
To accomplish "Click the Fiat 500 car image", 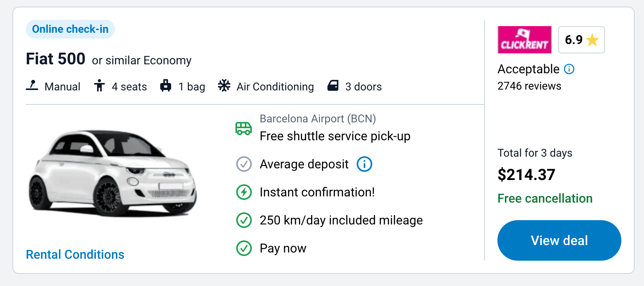I will (113, 173).
